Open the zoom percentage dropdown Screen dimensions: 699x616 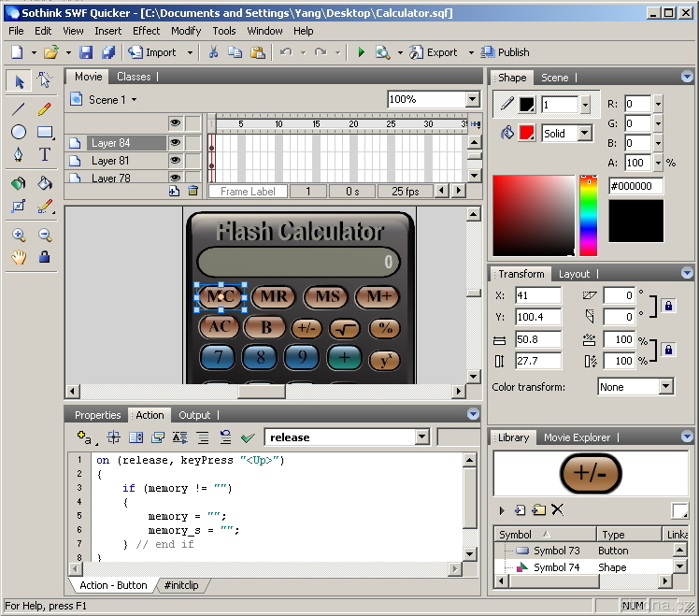(472, 99)
